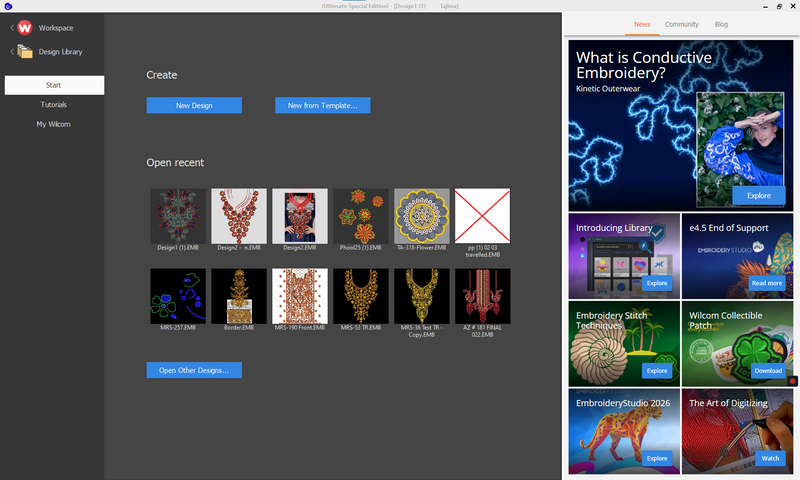Click the New Design button
Screen dimensions: 800x480
tap(194, 105)
